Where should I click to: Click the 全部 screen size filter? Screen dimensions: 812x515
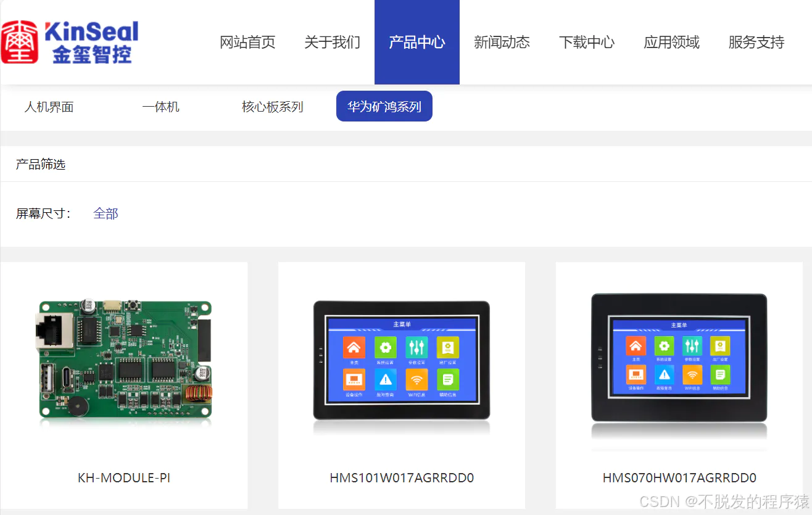106,213
